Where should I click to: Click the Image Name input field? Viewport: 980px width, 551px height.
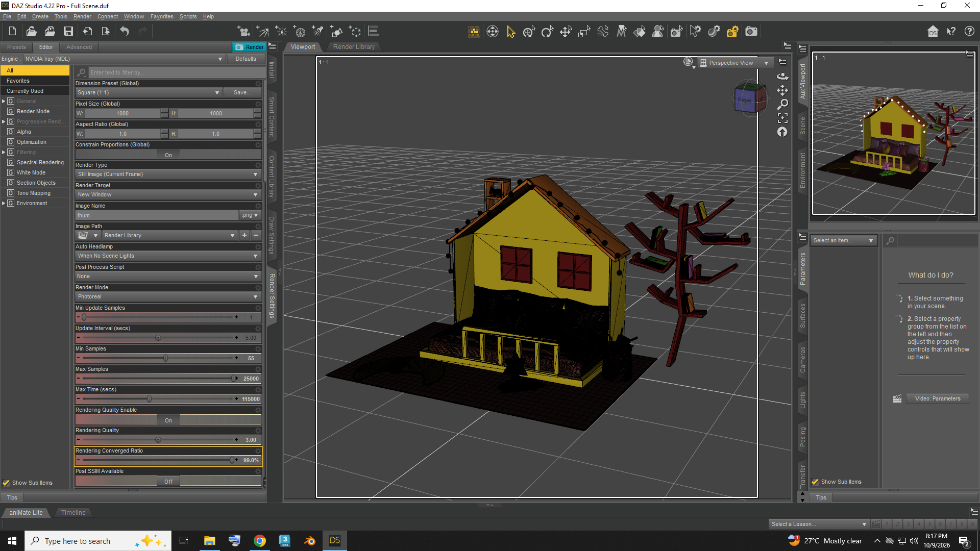pyautogui.click(x=157, y=215)
